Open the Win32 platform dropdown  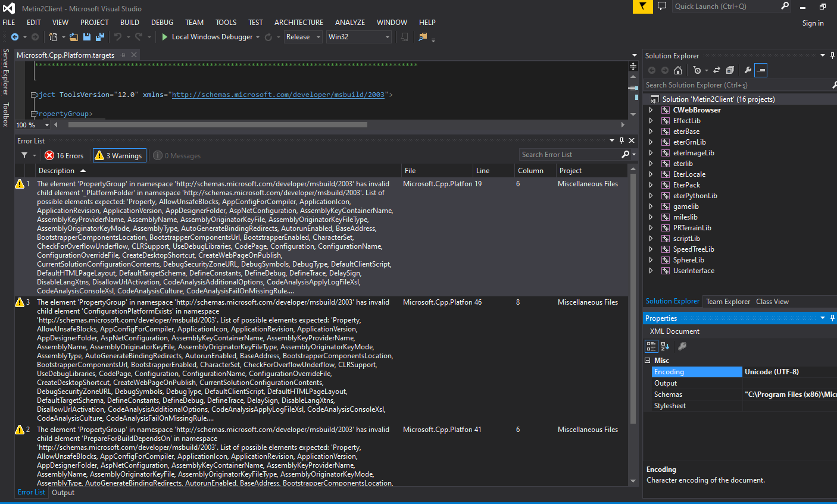[x=359, y=37]
